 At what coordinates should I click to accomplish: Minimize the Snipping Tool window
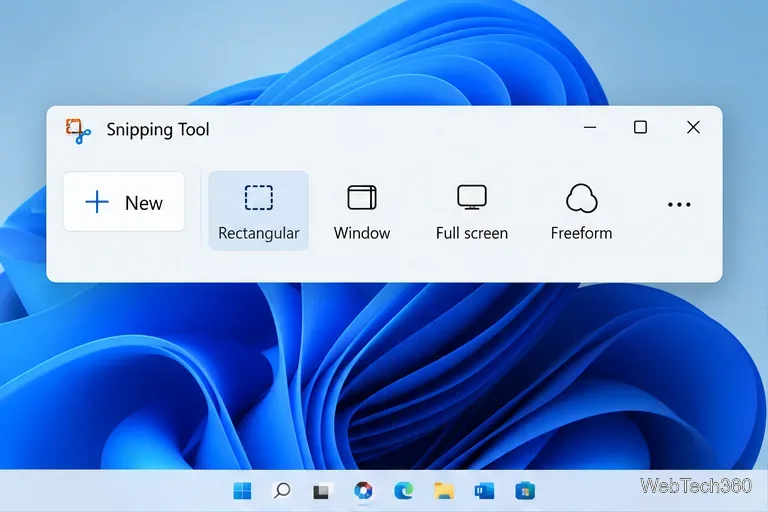point(590,127)
